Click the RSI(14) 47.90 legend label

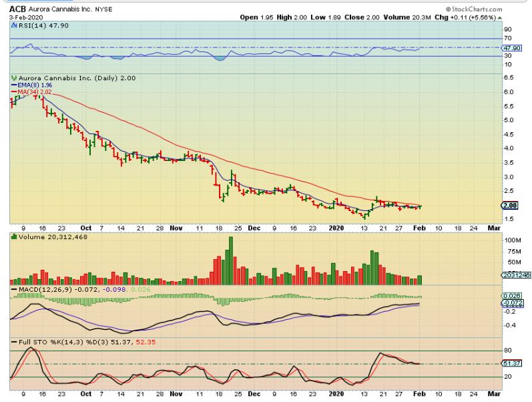click(43, 25)
